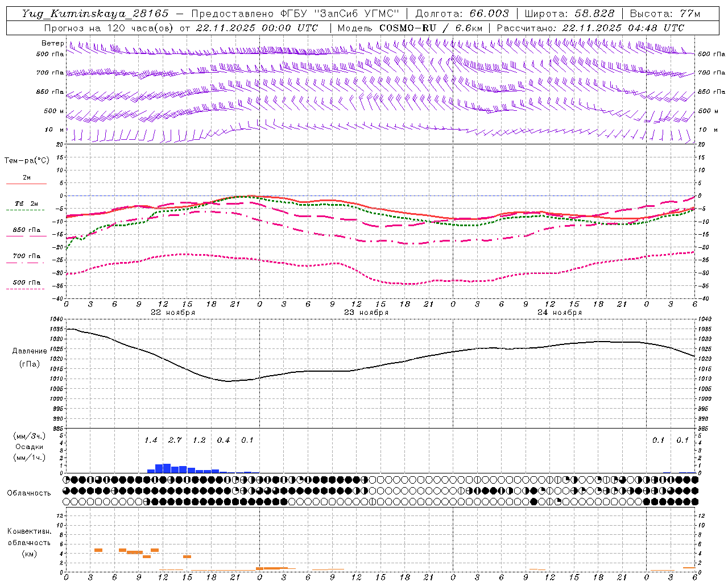Viewport: 728px width, 582px height.
Task: Click the '500 гПа' temperature legend entry
Action: [27, 282]
